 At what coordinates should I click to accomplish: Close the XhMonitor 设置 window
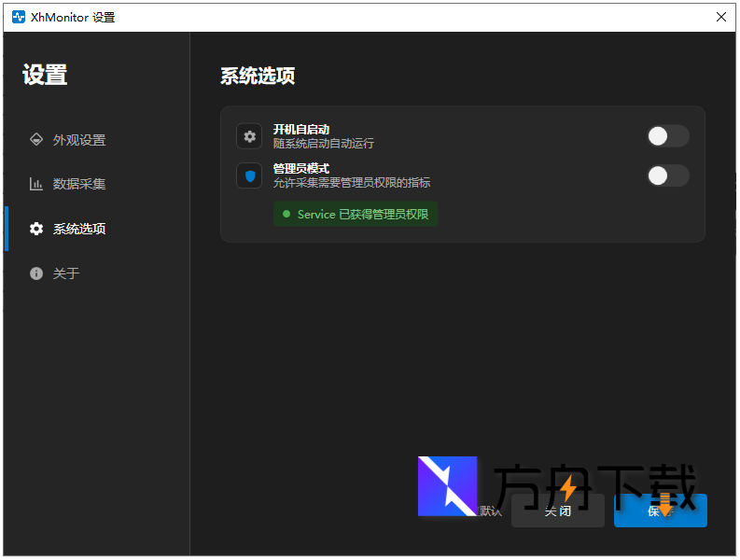tap(720, 17)
